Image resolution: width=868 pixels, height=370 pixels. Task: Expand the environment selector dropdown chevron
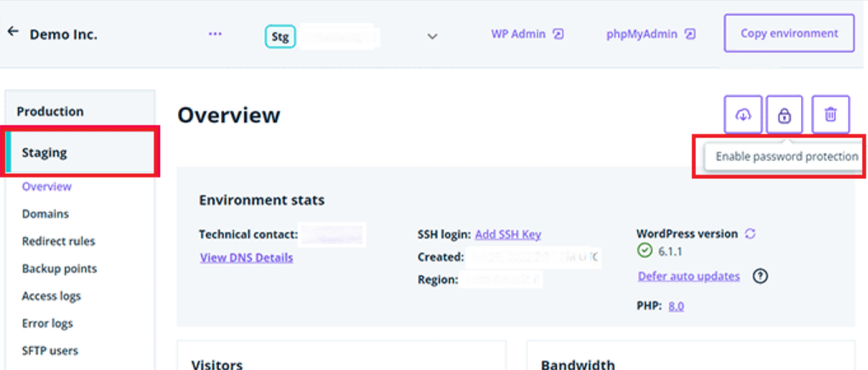point(432,36)
